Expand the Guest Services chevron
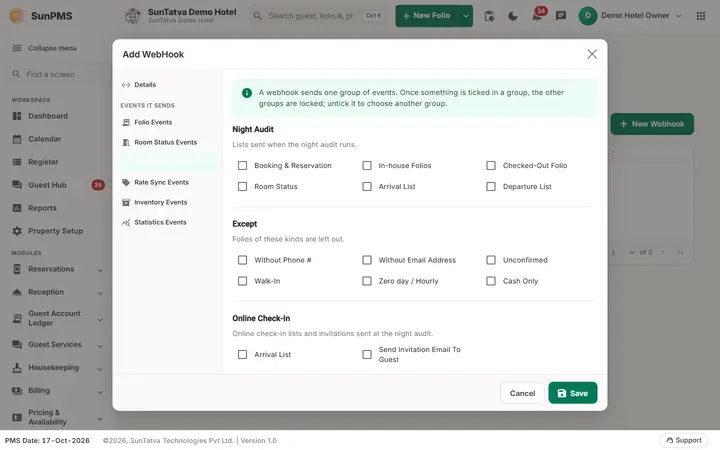Viewport: 720px width, 450px height. click(100, 346)
